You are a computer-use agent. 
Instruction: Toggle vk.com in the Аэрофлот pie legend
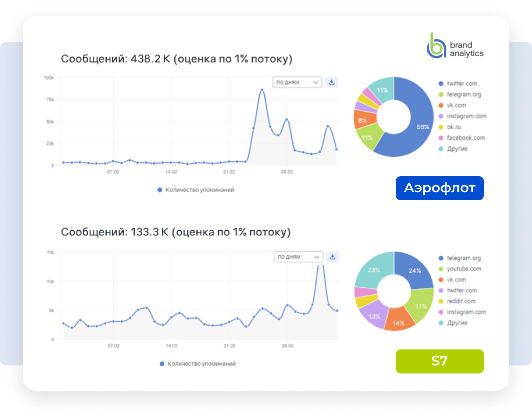click(x=452, y=105)
